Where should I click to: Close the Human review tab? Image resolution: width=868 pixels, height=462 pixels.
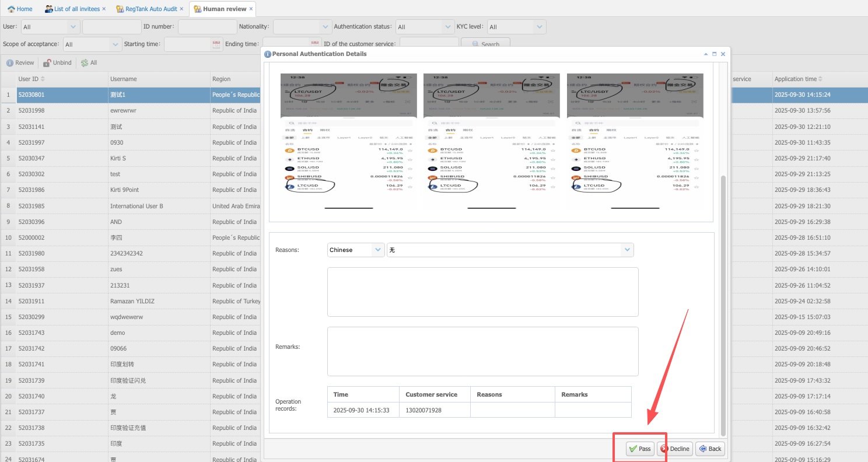coord(251,9)
